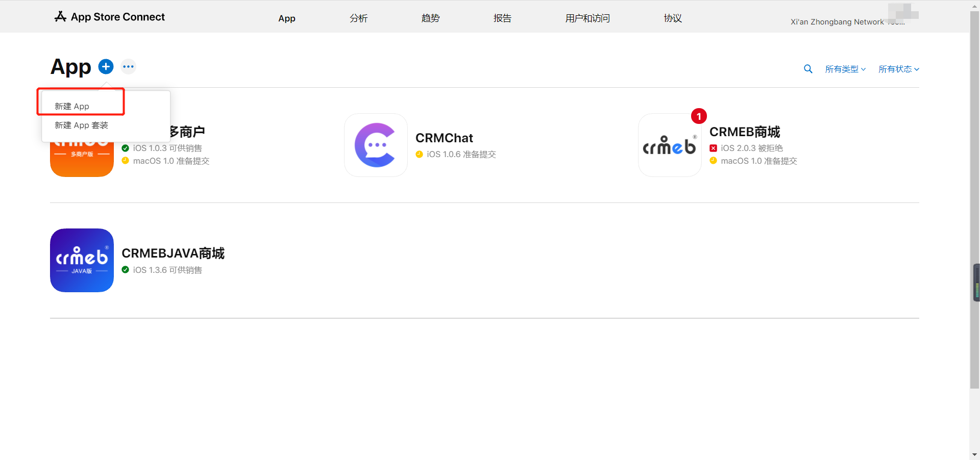980x460 pixels.
Task: Expand the 所有类型 filter dropdown
Action: click(x=845, y=69)
